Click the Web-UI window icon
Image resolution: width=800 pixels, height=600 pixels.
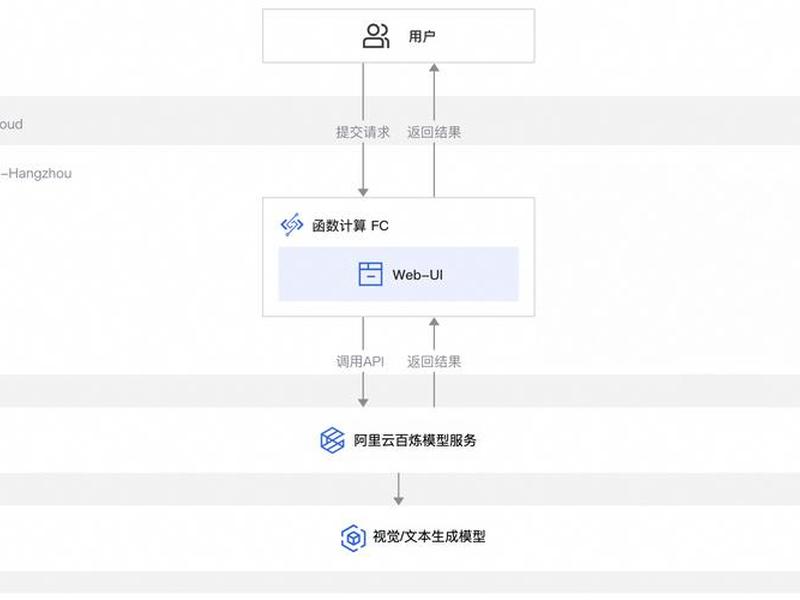click(x=370, y=274)
